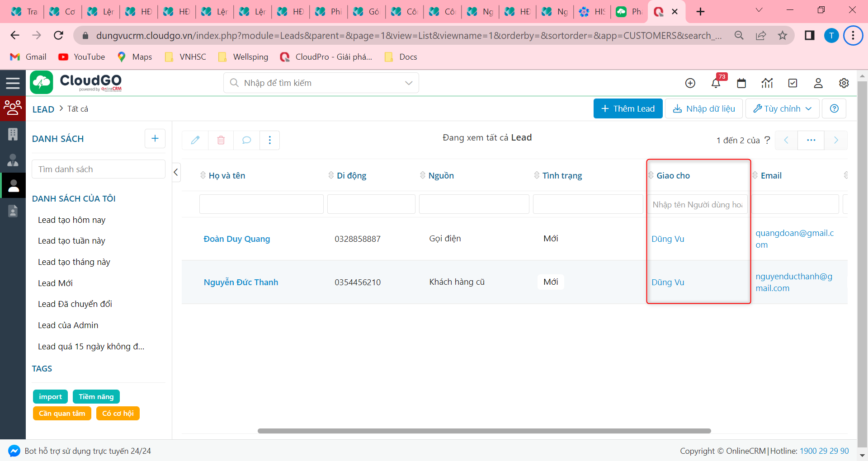Open the search box dropdown arrow
This screenshot has height=461, width=868.
click(x=409, y=83)
